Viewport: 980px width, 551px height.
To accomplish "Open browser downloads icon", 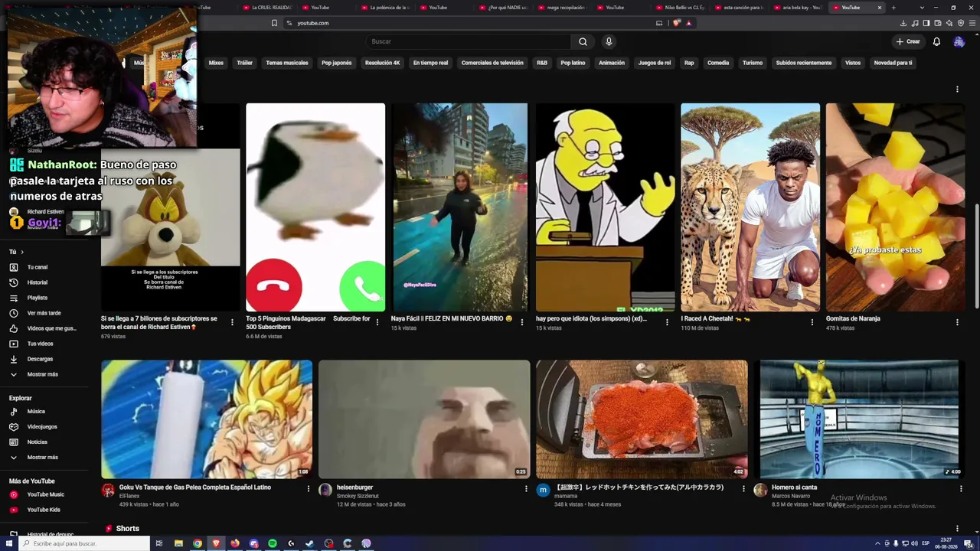I will pos(903,23).
